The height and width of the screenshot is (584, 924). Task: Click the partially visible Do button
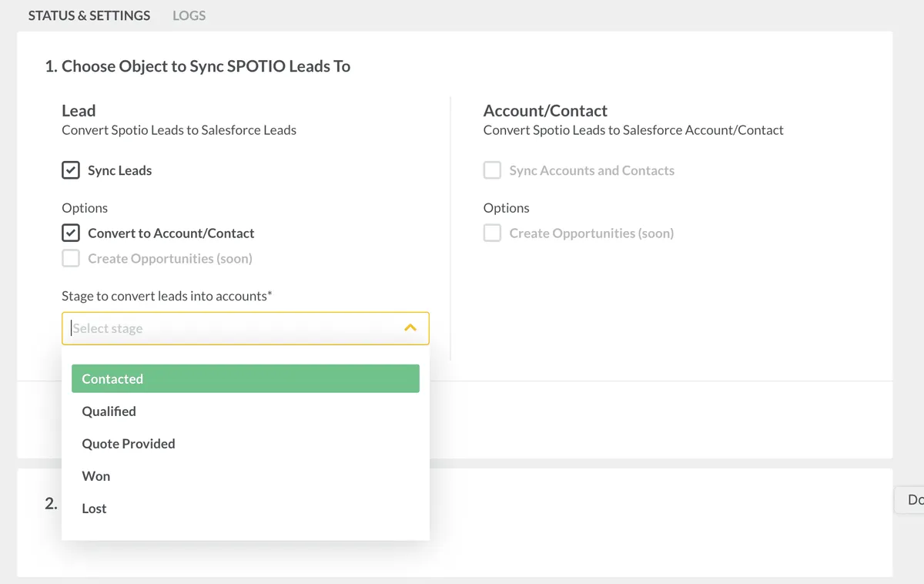(912, 500)
